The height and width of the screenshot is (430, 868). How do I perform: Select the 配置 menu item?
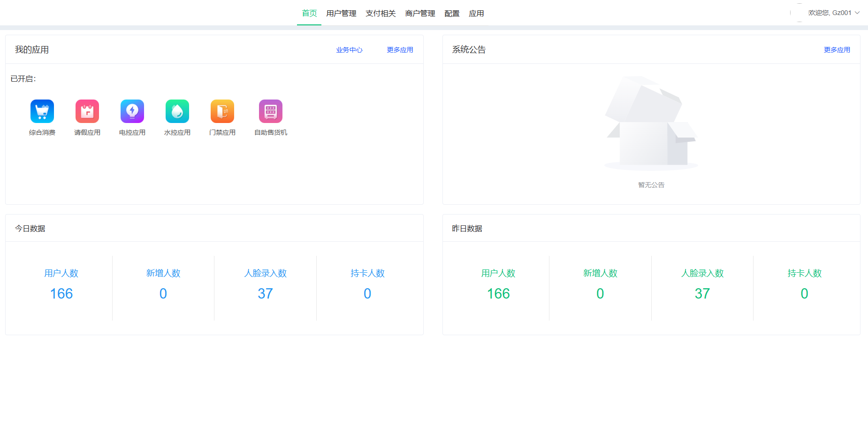pyautogui.click(x=452, y=13)
